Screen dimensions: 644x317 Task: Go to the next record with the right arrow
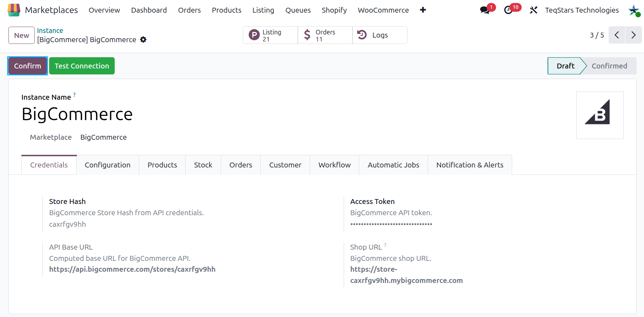[x=633, y=35]
